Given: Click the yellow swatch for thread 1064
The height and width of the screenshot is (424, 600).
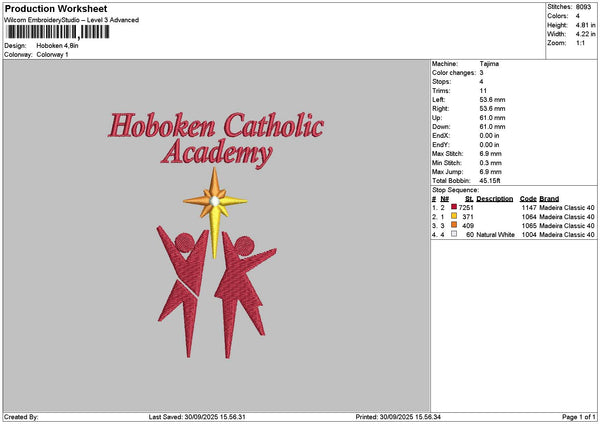Looking at the screenshot, I should click(454, 216).
